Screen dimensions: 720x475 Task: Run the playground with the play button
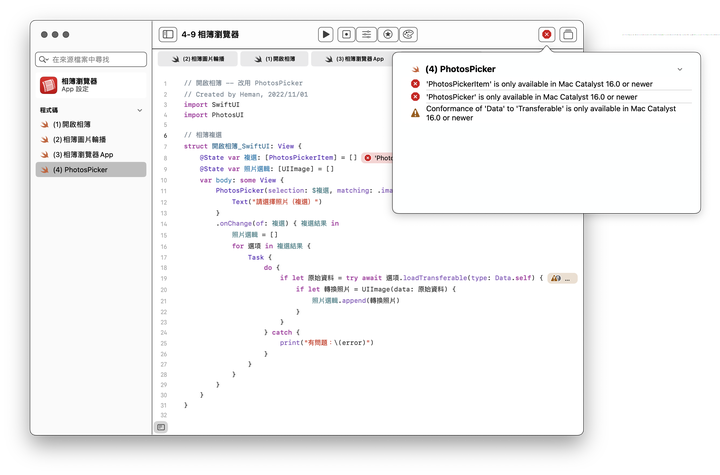tap(326, 34)
